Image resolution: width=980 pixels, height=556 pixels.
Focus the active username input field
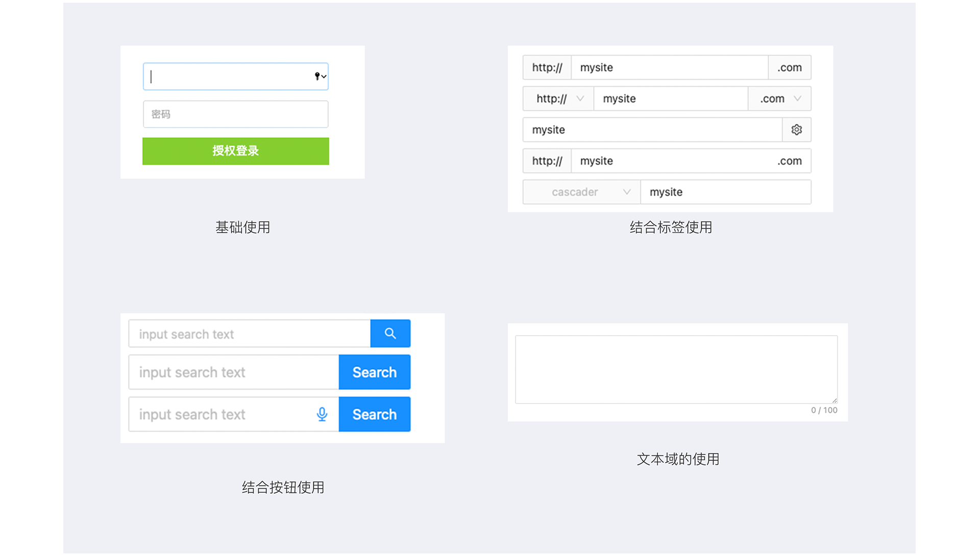point(230,77)
